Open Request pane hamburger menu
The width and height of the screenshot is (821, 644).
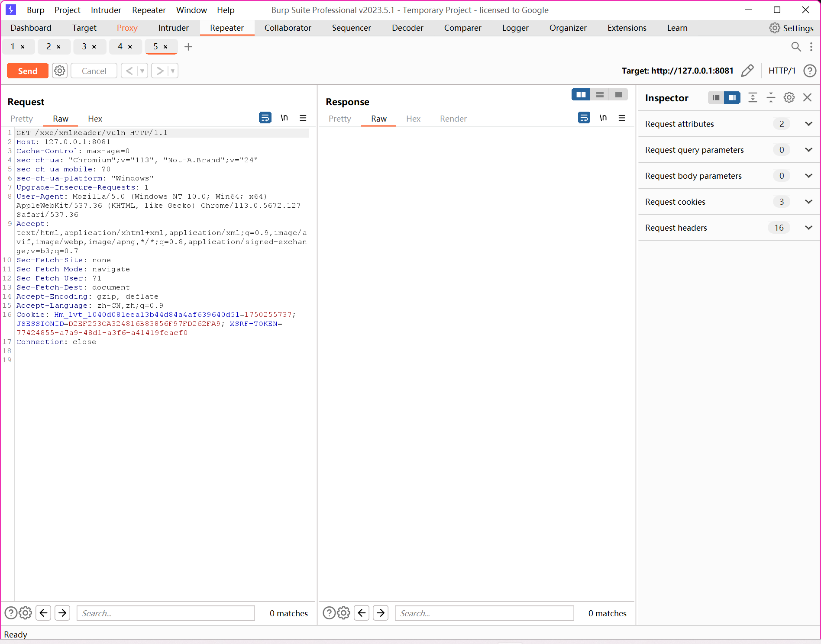pos(303,118)
